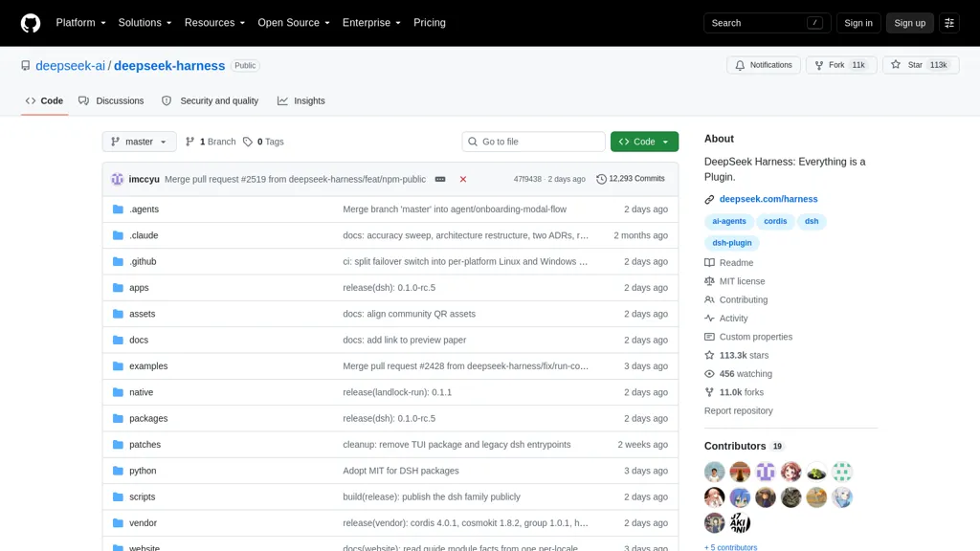980x551 pixels.
Task: Switch to the Code tab
Action: [44, 100]
